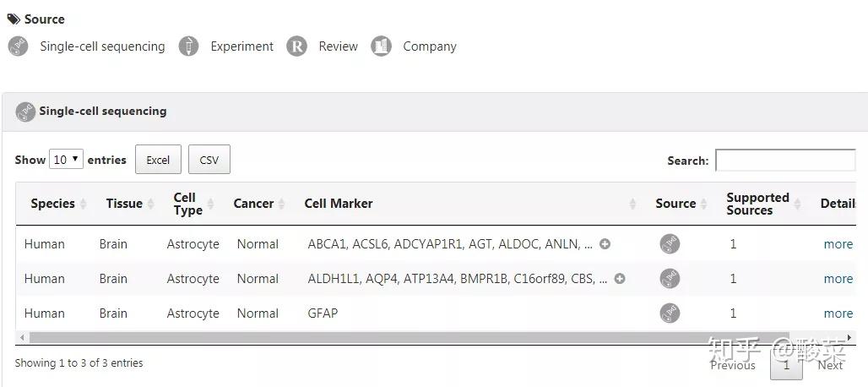Click source icon in GFAP row

click(670, 313)
